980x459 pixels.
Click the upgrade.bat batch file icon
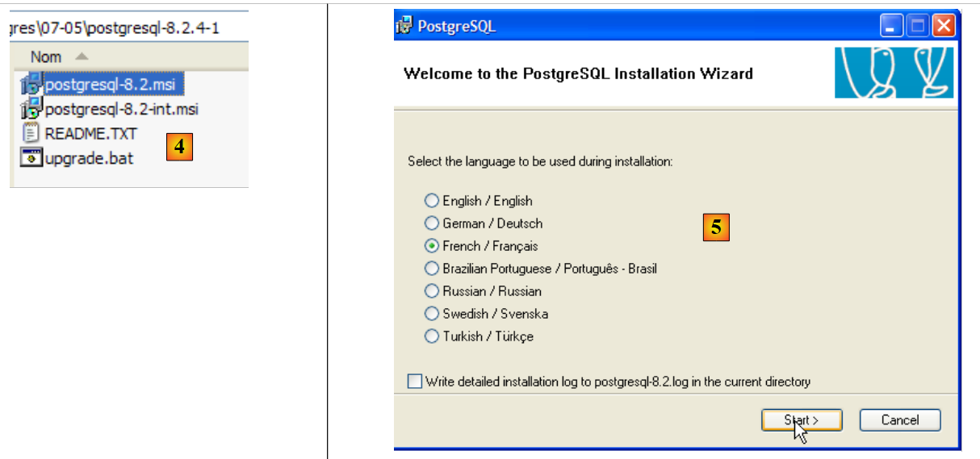click(31, 157)
